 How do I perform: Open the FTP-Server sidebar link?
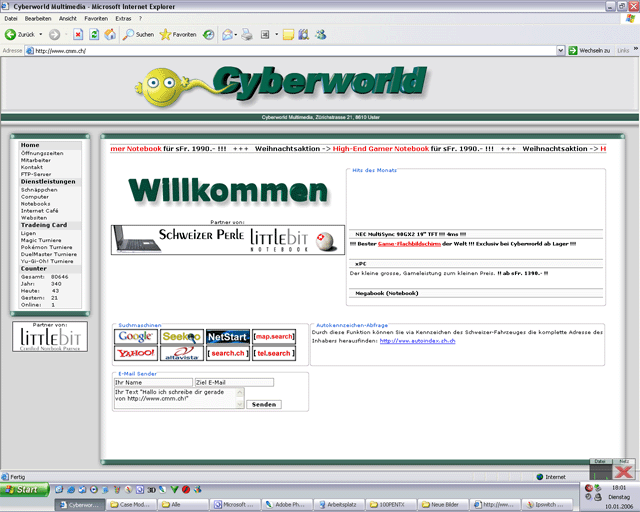click(36, 174)
